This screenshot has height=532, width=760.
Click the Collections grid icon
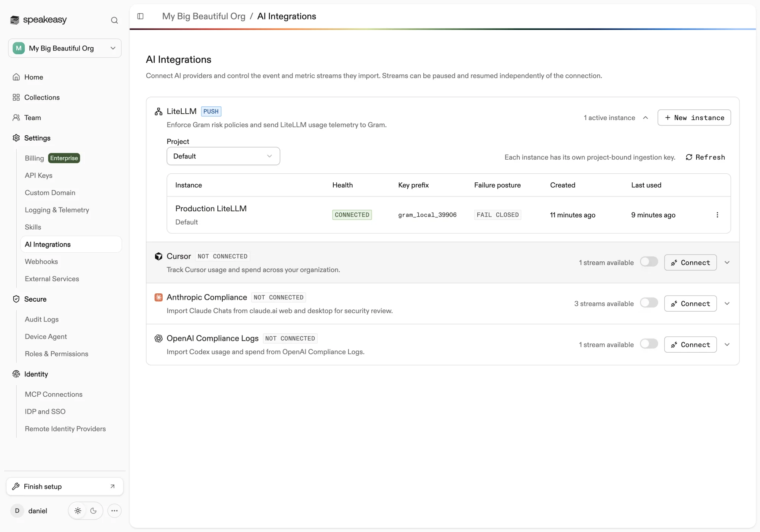click(16, 97)
